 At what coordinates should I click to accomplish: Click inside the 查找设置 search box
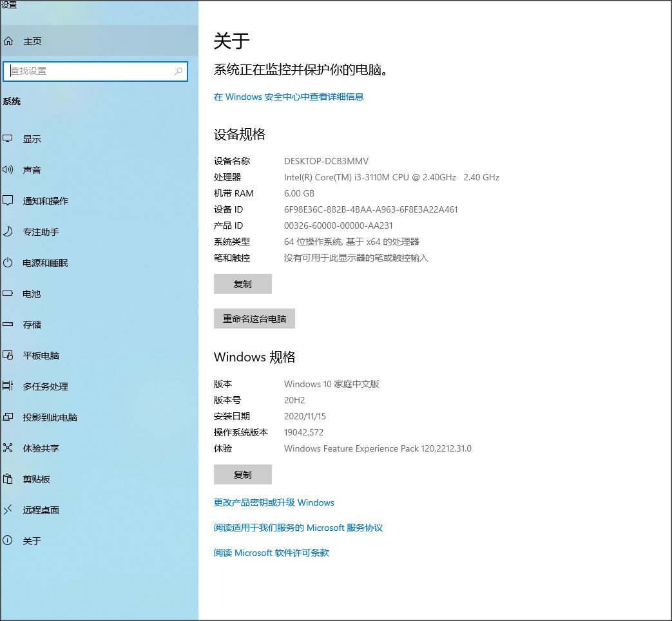(x=95, y=72)
